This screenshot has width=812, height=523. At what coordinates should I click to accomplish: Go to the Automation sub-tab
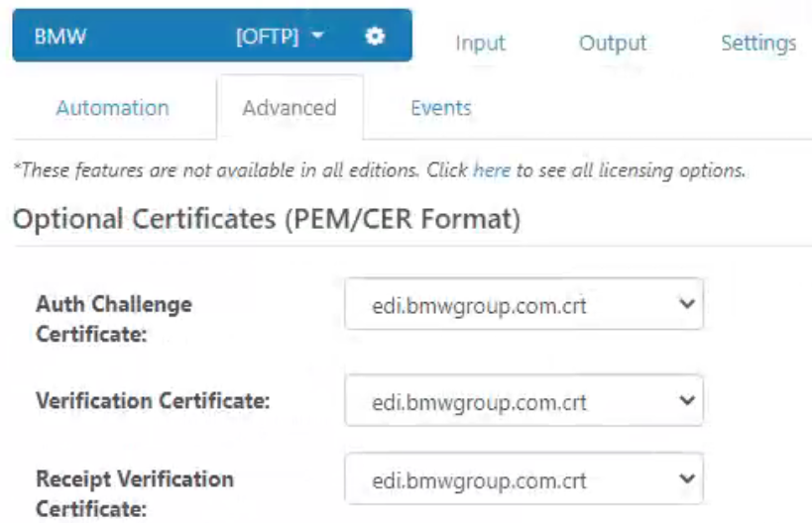113,108
